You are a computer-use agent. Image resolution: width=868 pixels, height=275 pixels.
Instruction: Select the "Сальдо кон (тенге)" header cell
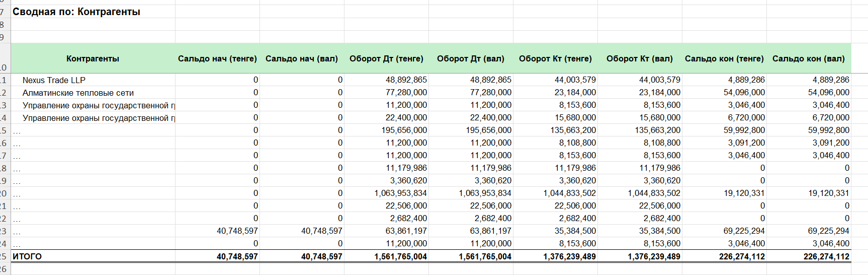[x=724, y=58]
